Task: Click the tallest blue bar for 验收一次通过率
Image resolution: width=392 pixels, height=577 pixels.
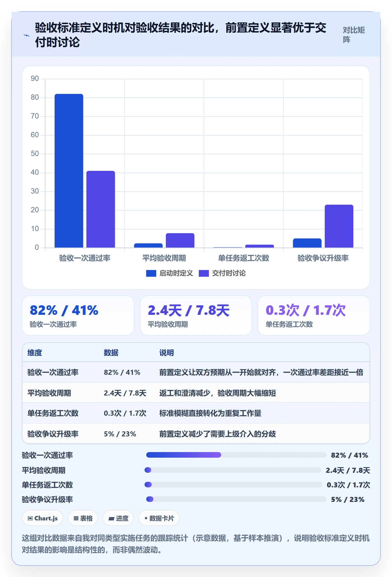Action: click(x=69, y=171)
